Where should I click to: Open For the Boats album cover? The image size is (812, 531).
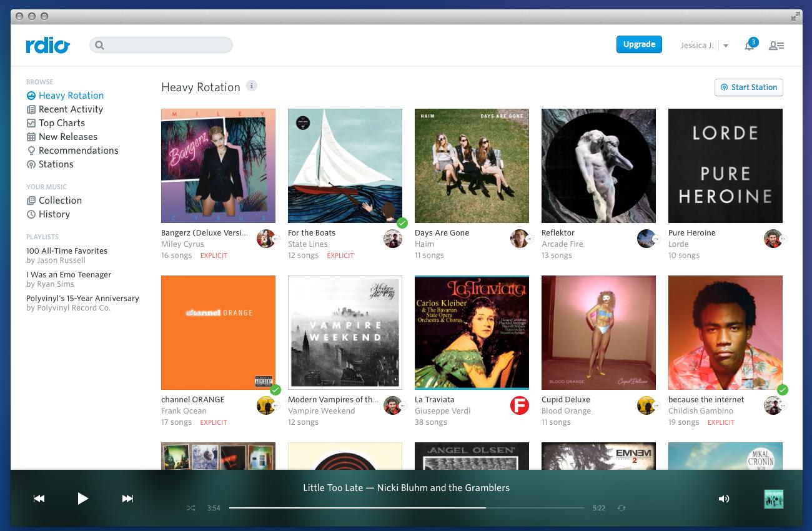click(x=345, y=166)
